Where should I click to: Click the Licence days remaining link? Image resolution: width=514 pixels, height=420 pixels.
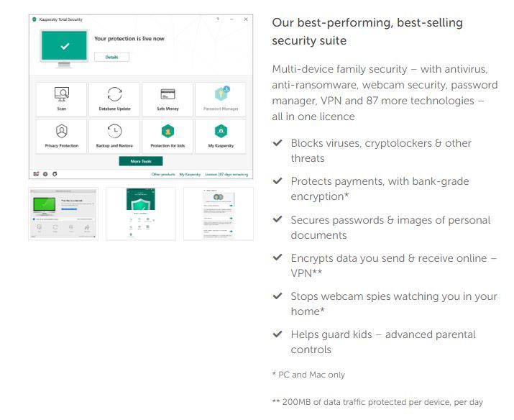226,174
